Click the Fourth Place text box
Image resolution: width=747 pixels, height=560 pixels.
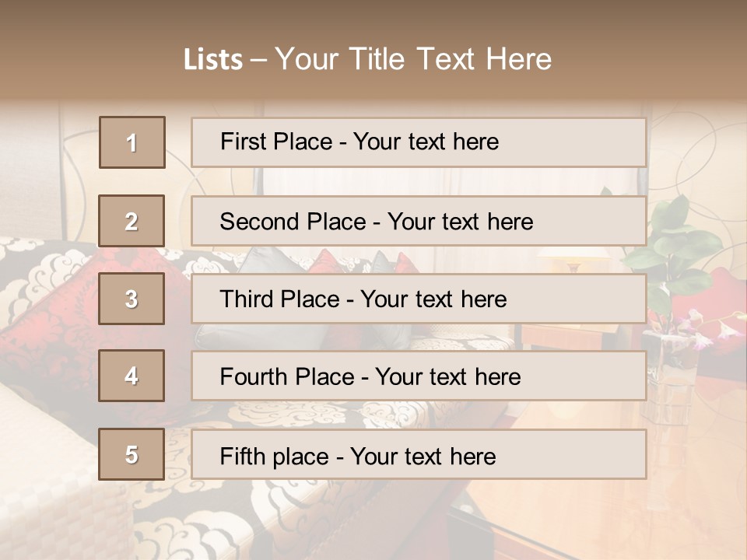(x=419, y=376)
